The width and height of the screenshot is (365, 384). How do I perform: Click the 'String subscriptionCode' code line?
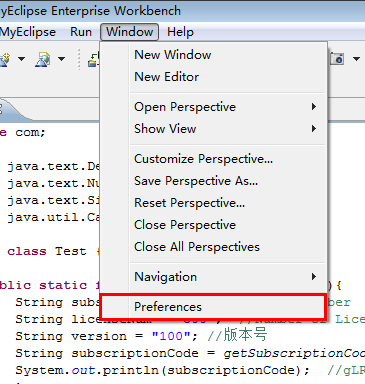[190, 353]
